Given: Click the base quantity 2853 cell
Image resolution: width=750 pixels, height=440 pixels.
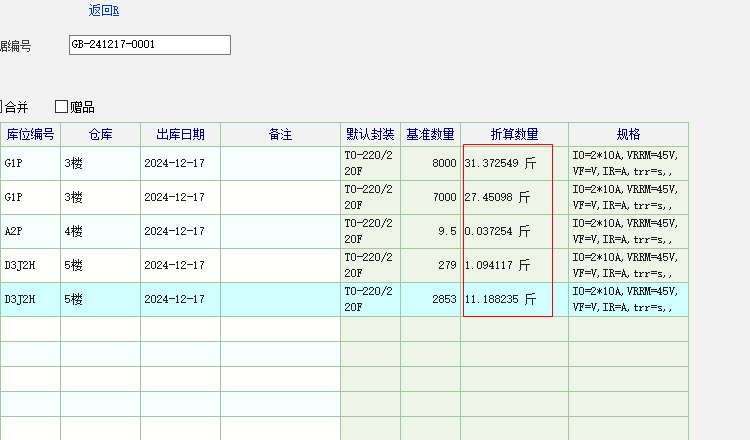Looking at the screenshot, I should coord(430,299).
